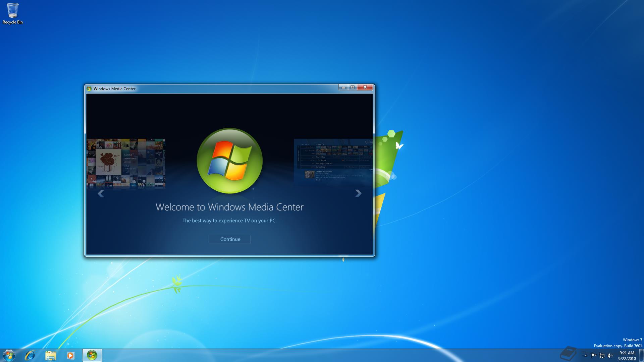
Task: Close the Windows Media Center window
Action: tap(365, 87)
